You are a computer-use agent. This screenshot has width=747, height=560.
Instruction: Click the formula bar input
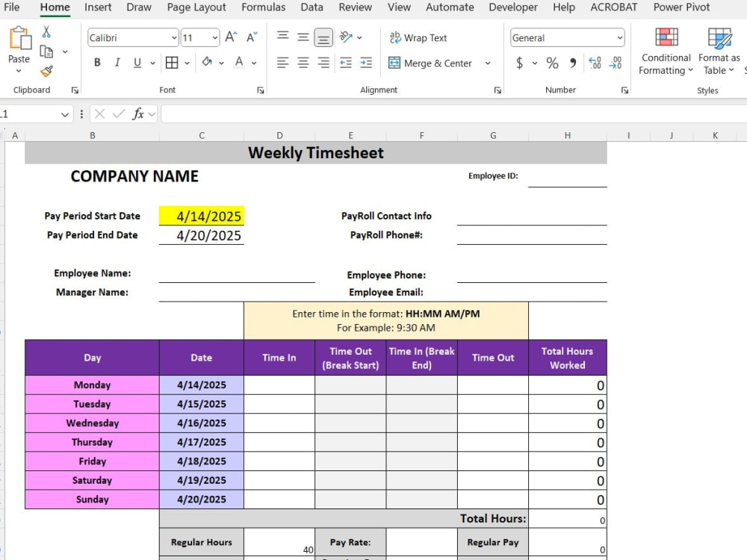pyautogui.click(x=453, y=113)
